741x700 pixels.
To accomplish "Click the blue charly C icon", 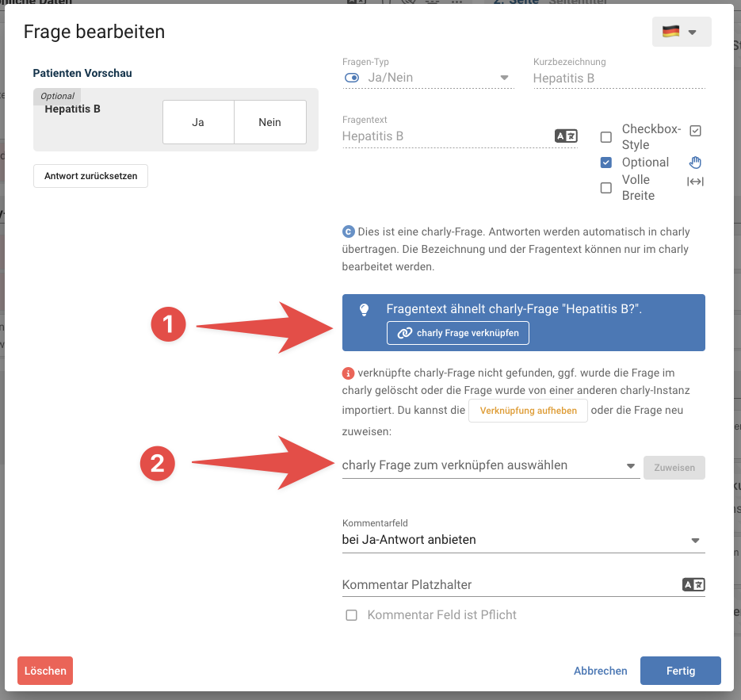I will click(x=348, y=232).
